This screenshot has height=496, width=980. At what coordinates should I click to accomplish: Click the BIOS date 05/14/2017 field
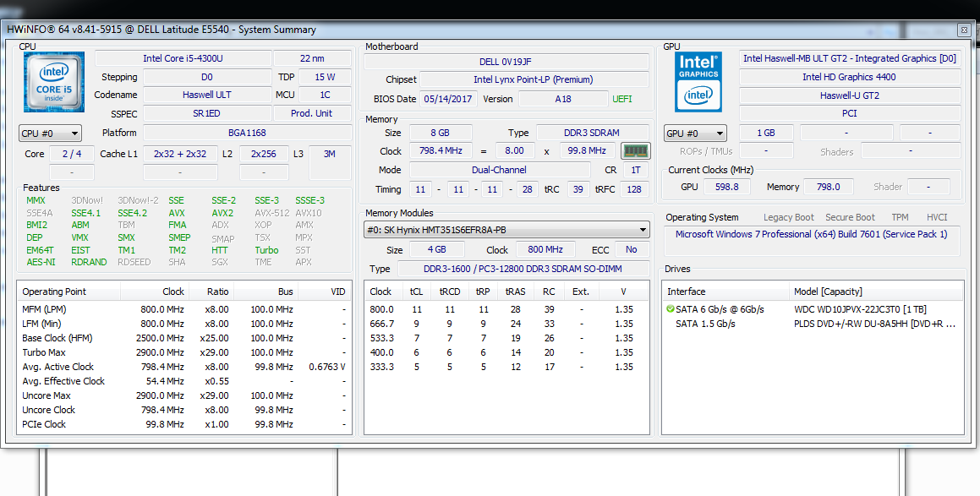449,99
